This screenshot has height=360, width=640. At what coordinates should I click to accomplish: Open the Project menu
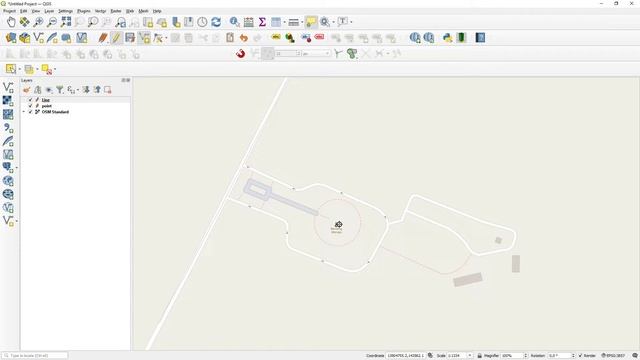tap(9, 11)
